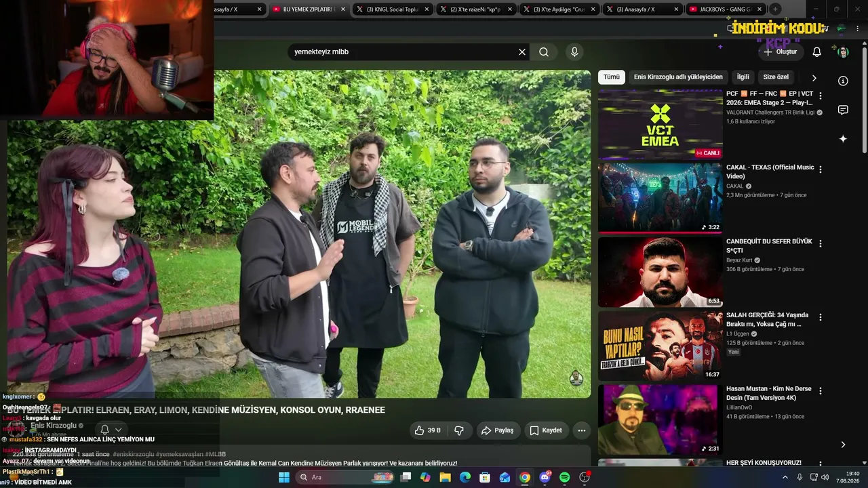Open the comments panel icon on right edge
Screen dimensions: 868x488
843,110
